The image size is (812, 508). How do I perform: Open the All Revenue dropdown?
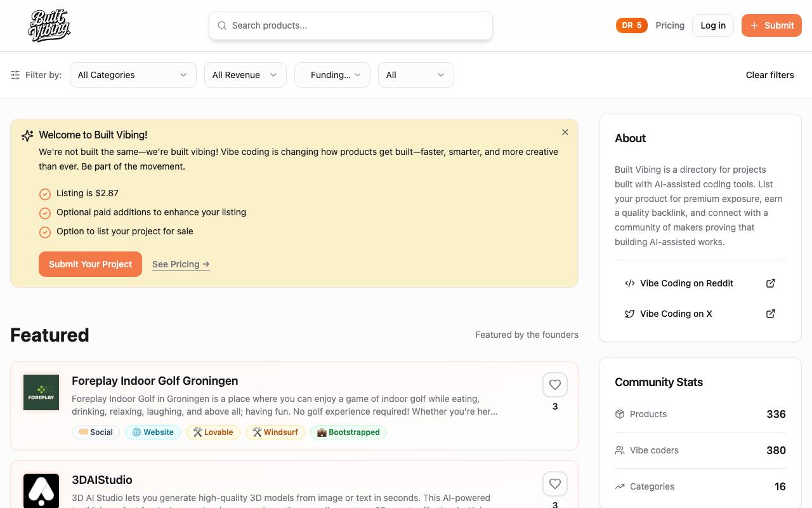(245, 75)
